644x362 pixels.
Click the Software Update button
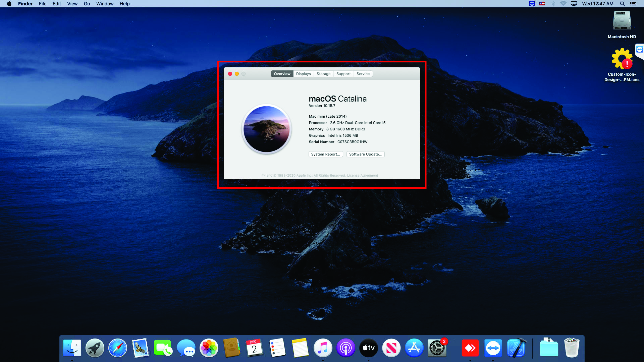click(x=365, y=154)
